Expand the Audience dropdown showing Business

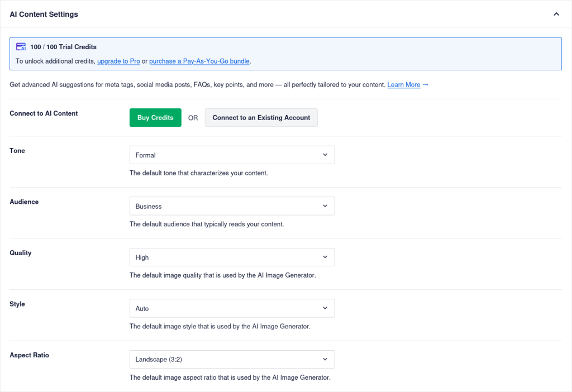tap(232, 206)
